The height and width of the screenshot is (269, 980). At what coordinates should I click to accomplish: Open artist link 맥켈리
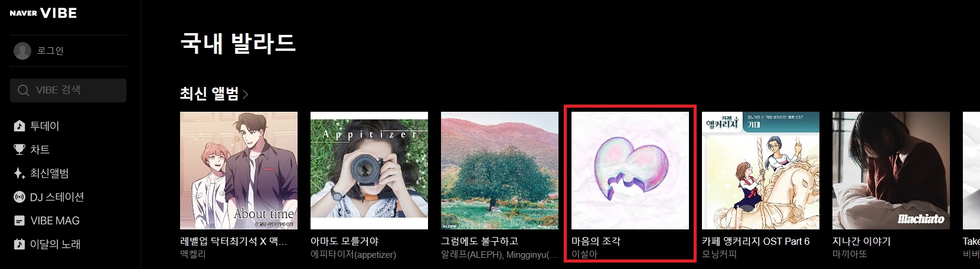(193, 254)
